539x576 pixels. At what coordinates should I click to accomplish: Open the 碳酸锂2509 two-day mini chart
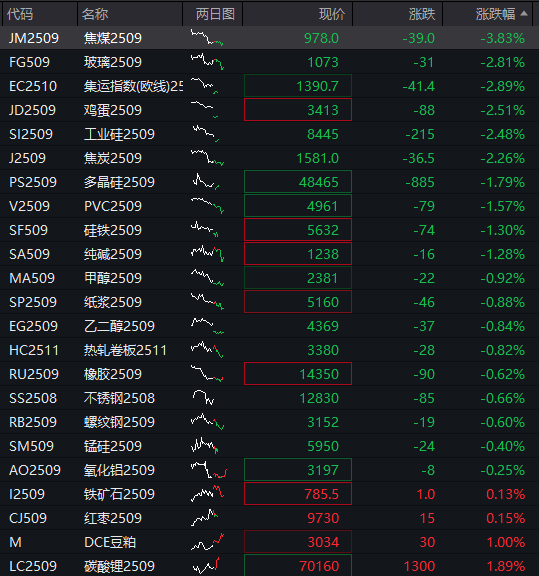click(x=206, y=566)
